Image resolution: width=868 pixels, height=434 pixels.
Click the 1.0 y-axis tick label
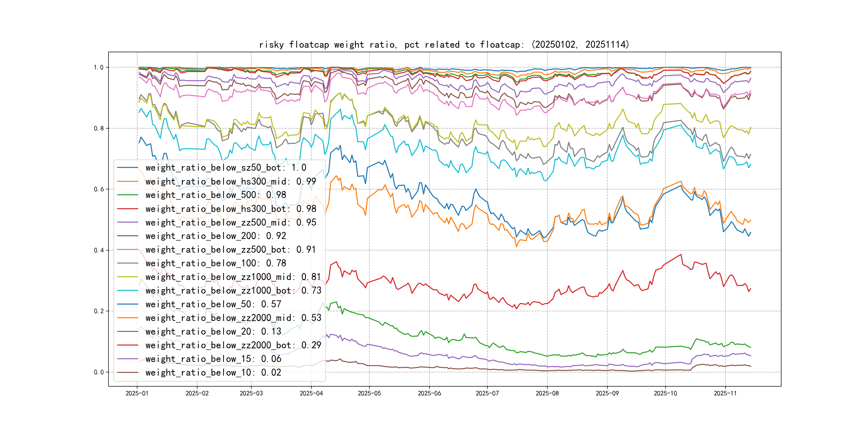99,68
